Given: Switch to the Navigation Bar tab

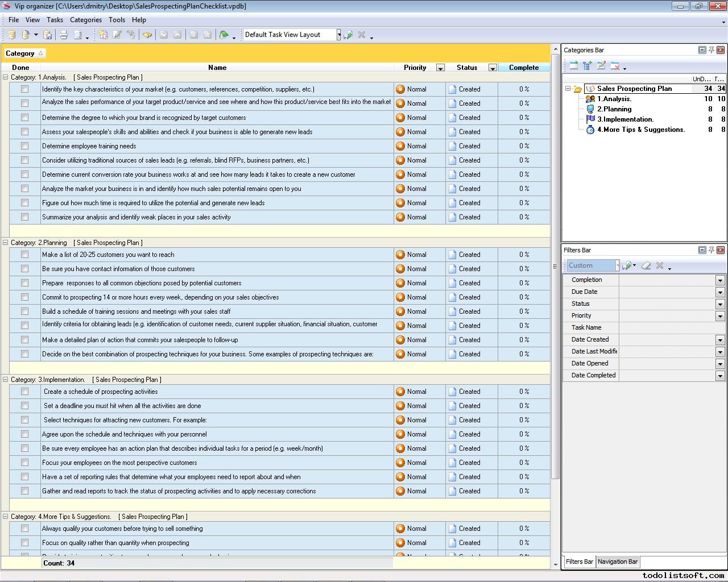Looking at the screenshot, I should (618, 562).
